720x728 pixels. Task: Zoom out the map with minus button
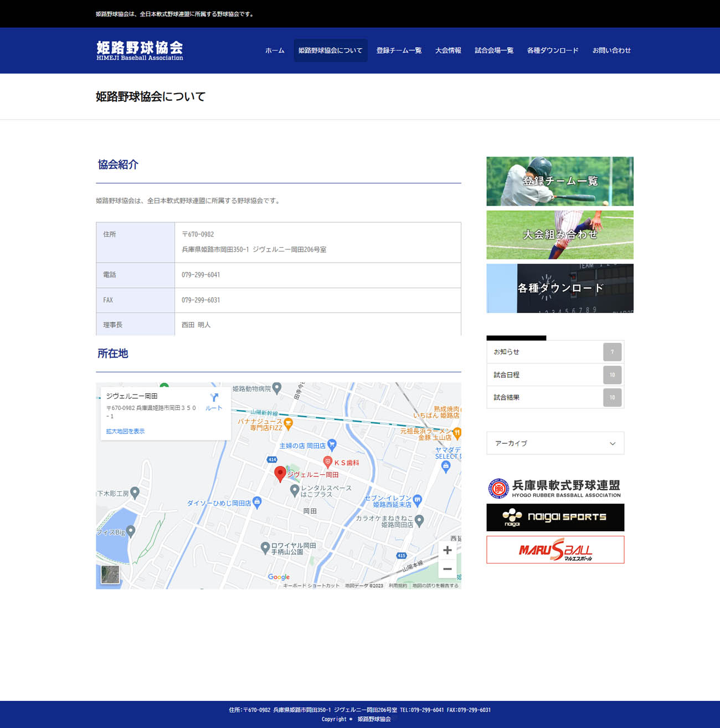448,569
